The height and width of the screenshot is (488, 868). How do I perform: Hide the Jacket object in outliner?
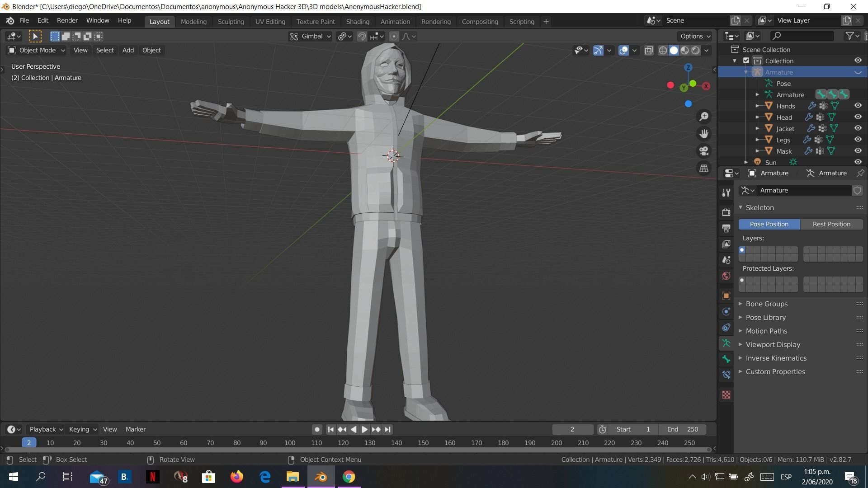(x=858, y=128)
